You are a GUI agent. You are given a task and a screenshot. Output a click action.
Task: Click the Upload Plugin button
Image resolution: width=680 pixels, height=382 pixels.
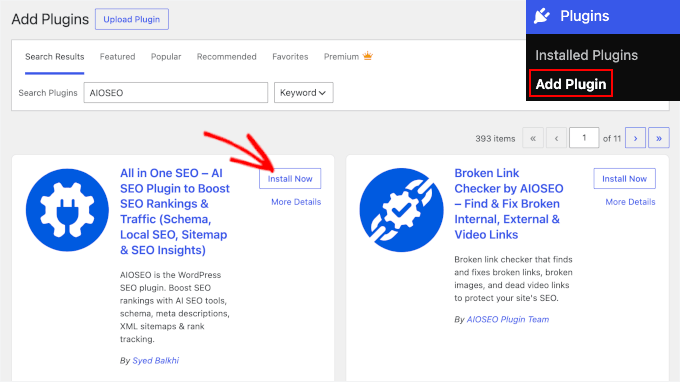132,19
